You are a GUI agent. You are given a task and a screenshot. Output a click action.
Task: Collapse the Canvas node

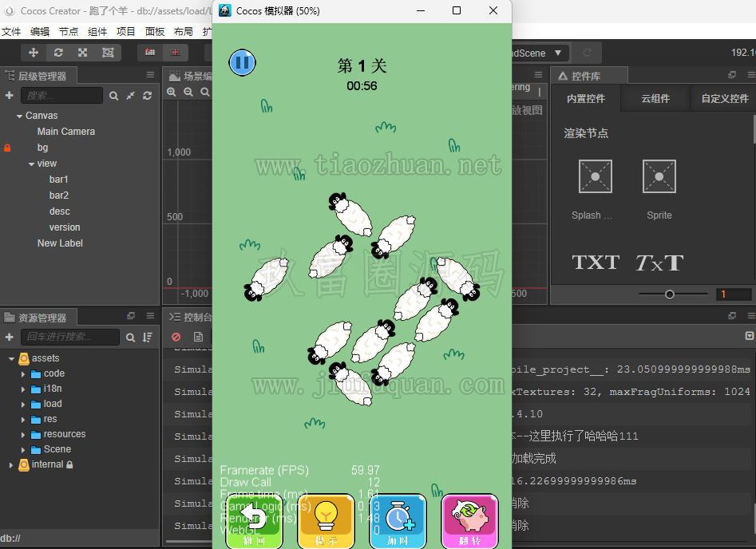pyautogui.click(x=19, y=117)
